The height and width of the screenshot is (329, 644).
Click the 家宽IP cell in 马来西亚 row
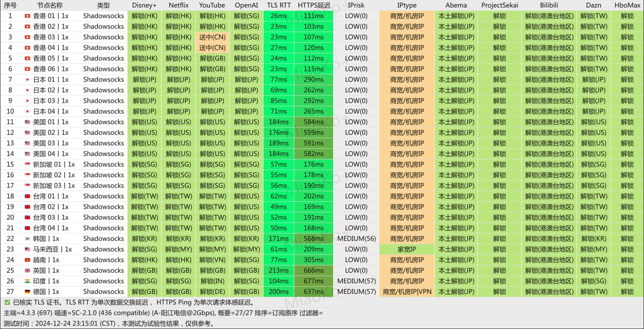407,250
